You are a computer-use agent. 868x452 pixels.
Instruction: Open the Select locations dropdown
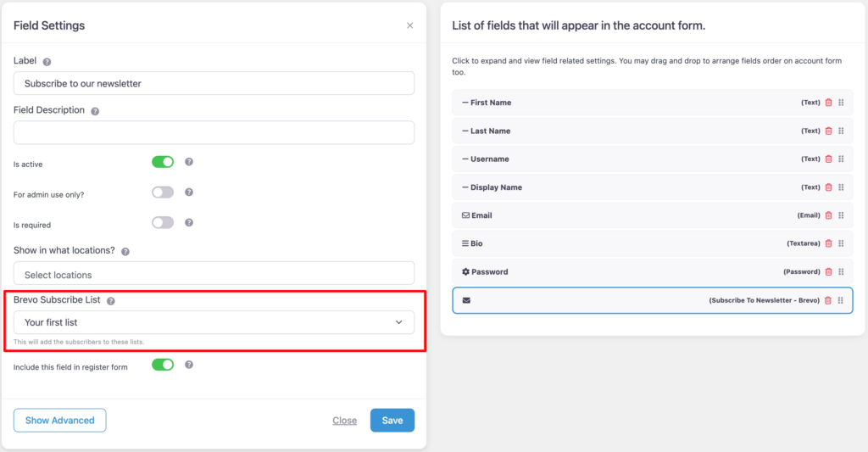pos(214,274)
